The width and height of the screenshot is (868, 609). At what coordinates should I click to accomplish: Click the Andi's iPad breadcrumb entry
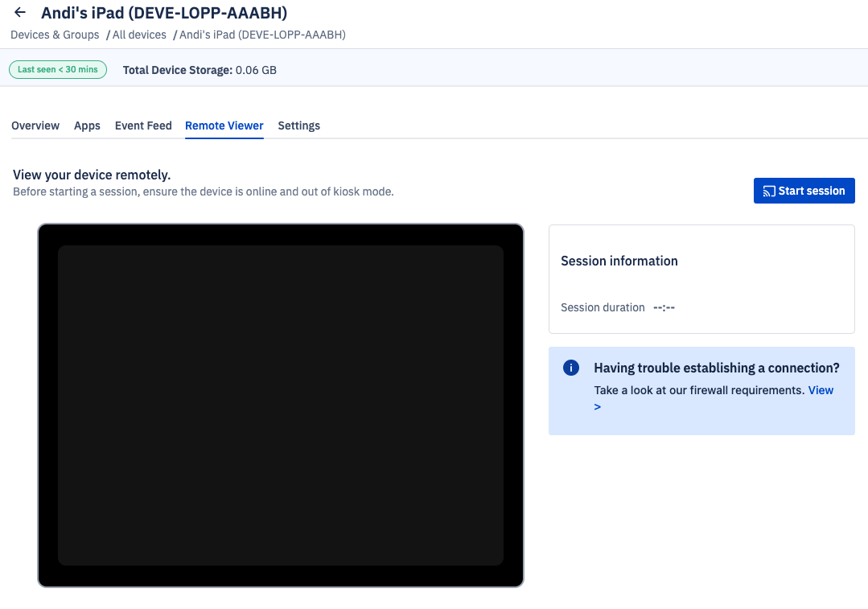[262, 35]
